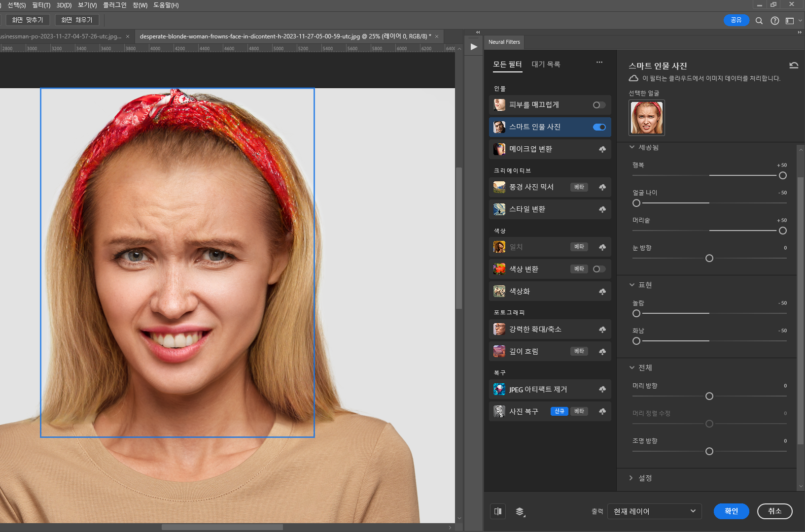Click the 얼굴 나이 slider handle
Screen dimensions: 805x532
coord(636,203)
